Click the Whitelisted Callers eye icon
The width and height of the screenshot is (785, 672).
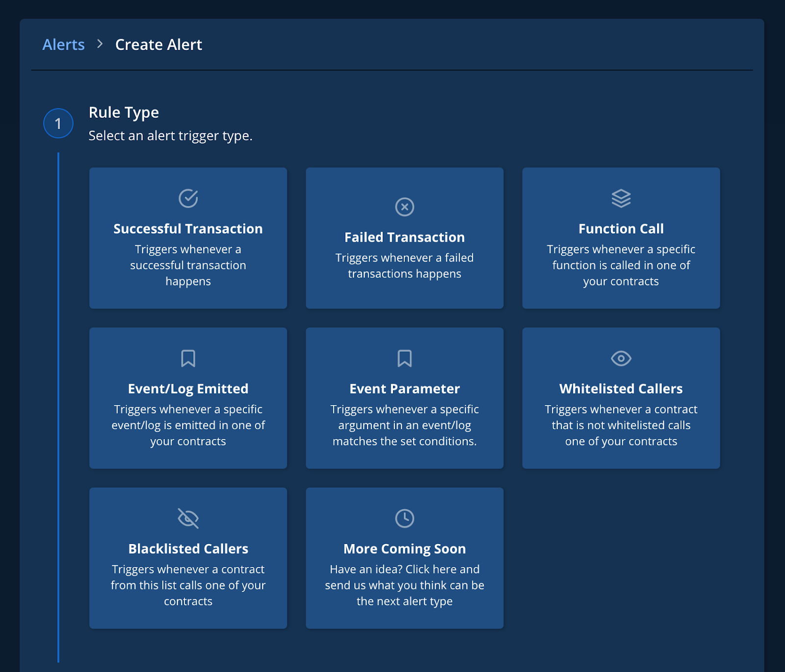[x=621, y=358]
